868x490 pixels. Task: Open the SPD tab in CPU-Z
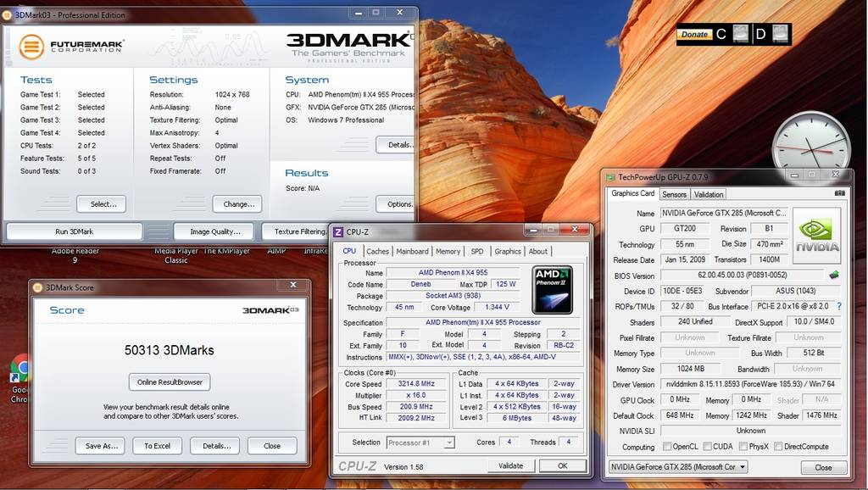click(477, 252)
